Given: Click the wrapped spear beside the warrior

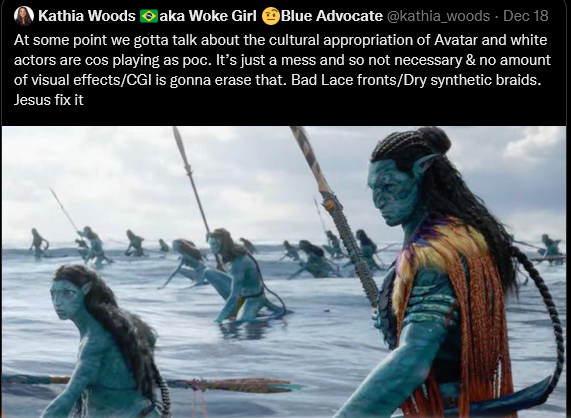Looking at the screenshot, I should tap(337, 218).
